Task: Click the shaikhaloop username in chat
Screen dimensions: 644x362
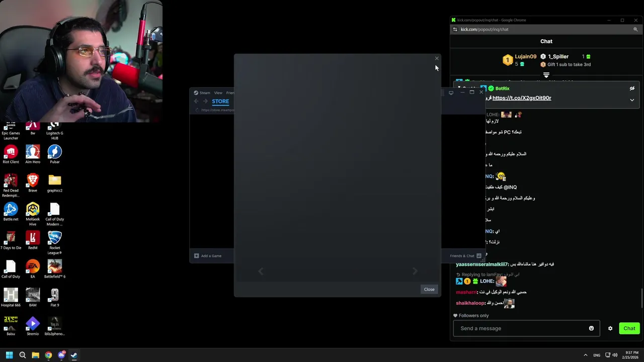Action: point(470,303)
